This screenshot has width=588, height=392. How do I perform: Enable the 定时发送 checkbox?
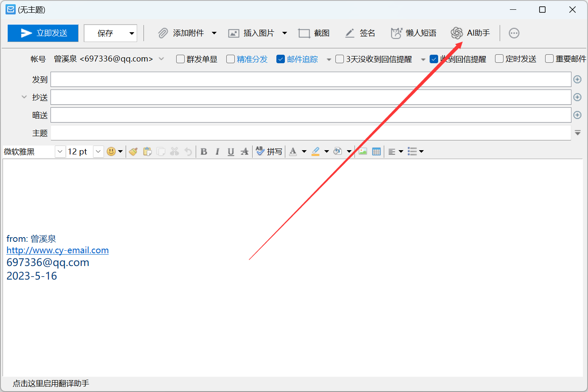(x=499, y=59)
